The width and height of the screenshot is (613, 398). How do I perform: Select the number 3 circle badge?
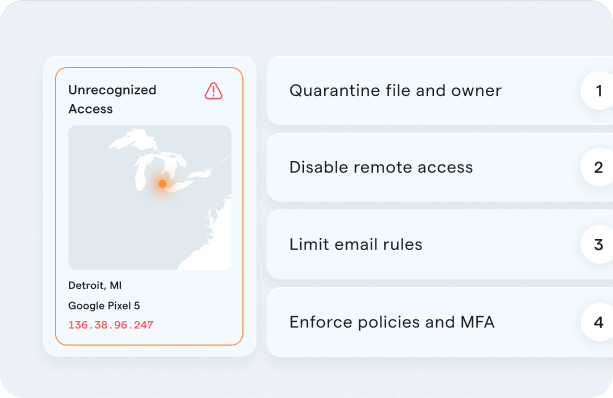click(598, 245)
